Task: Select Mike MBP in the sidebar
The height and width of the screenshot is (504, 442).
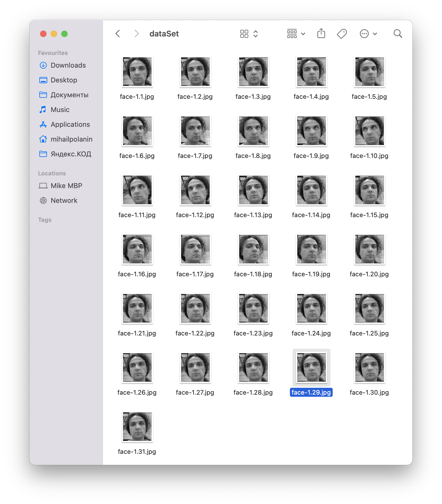Action: [66, 186]
